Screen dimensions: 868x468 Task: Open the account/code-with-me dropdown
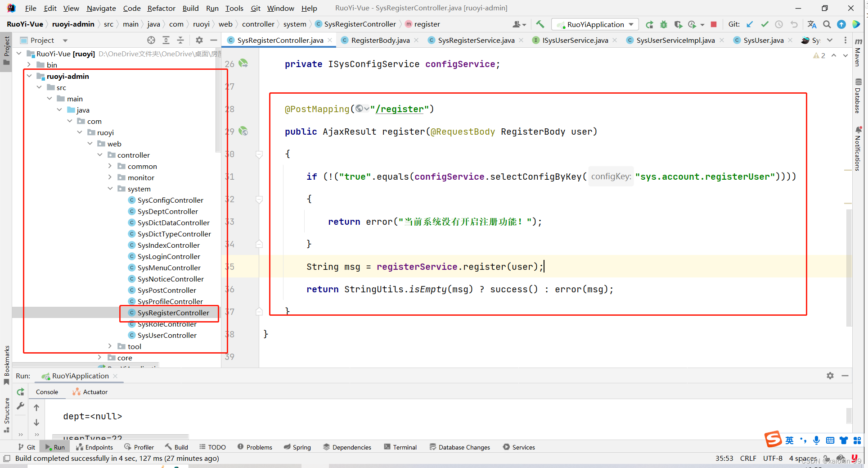pos(519,24)
